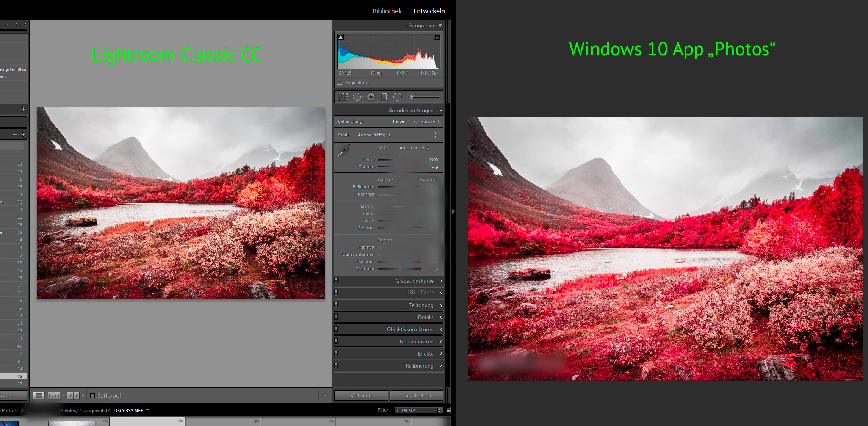Adjust the Sättigung slider

(x=400, y=269)
